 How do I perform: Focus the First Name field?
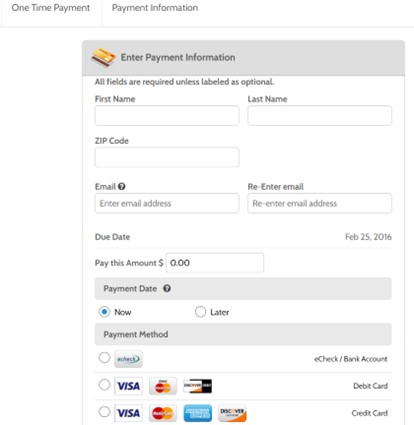[x=167, y=116]
